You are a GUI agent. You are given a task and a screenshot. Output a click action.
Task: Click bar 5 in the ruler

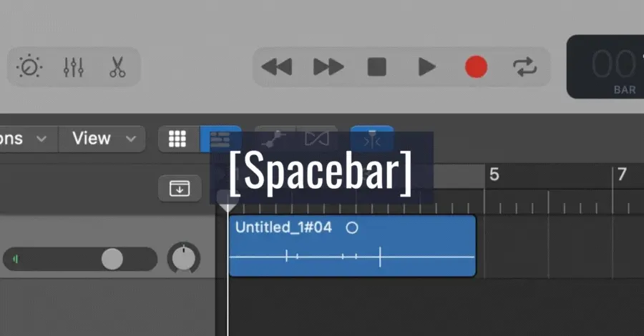click(x=494, y=174)
